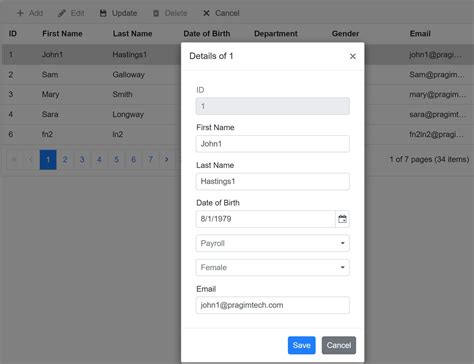474x364 pixels.
Task: Click the Galloway last name cell
Action: click(x=128, y=75)
